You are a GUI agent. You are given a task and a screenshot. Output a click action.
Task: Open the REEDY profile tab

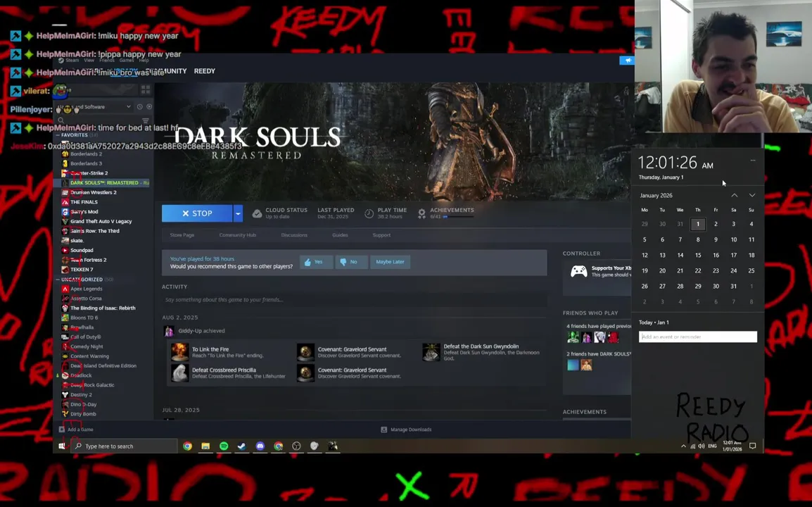(205, 71)
